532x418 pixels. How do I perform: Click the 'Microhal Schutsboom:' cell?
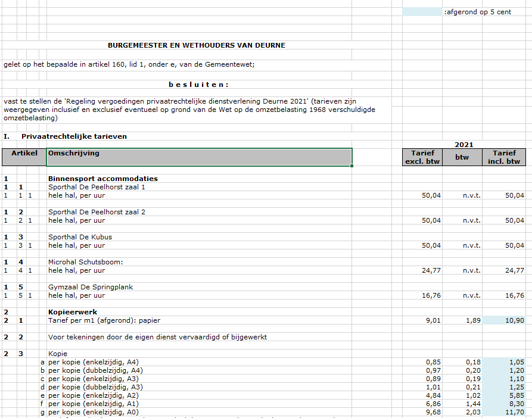[85, 262]
